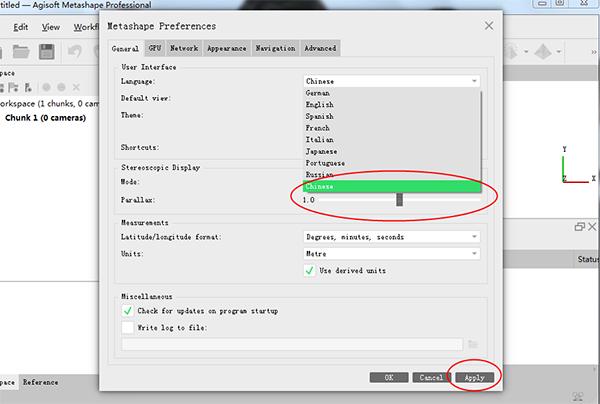Open the Appearance tab
600x404 pixels.
[227, 48]
